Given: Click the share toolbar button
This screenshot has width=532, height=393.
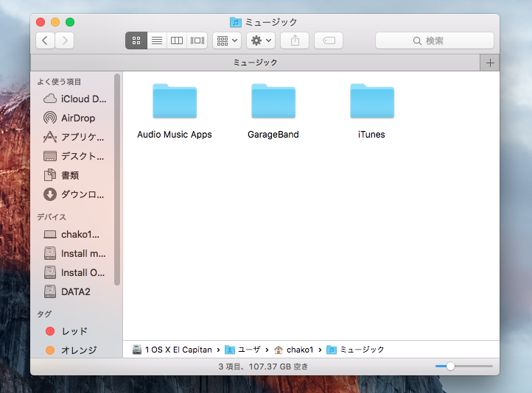Looking at the screenshot, I should [x=295, y=40].
